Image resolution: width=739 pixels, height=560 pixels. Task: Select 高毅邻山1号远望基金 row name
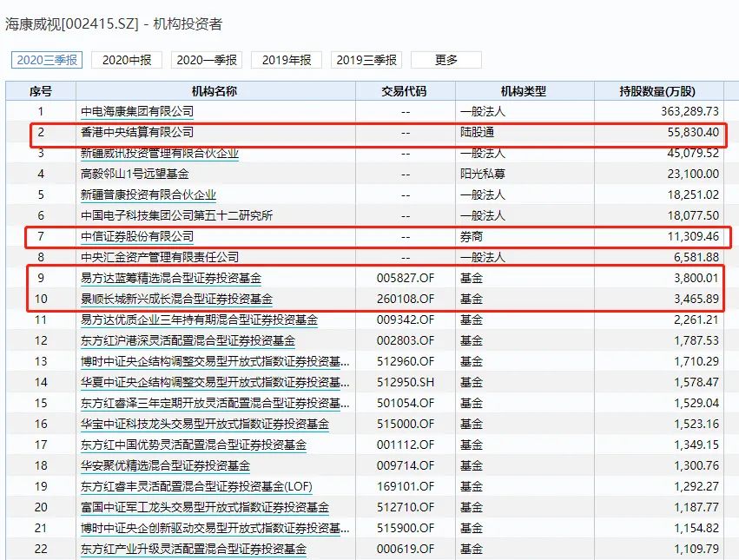(135, 174)
